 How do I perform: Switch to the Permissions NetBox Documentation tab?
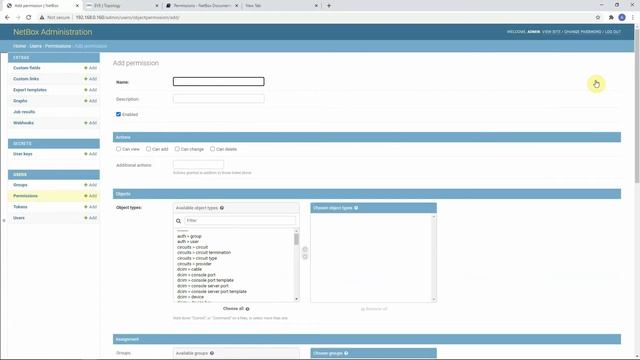pos(201,6)
